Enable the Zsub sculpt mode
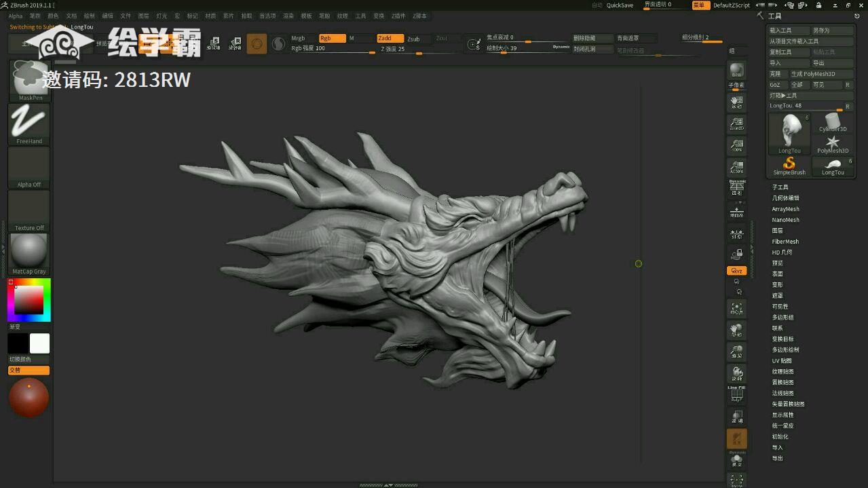The width and height of the screenshot is (868, 488). 414,39
